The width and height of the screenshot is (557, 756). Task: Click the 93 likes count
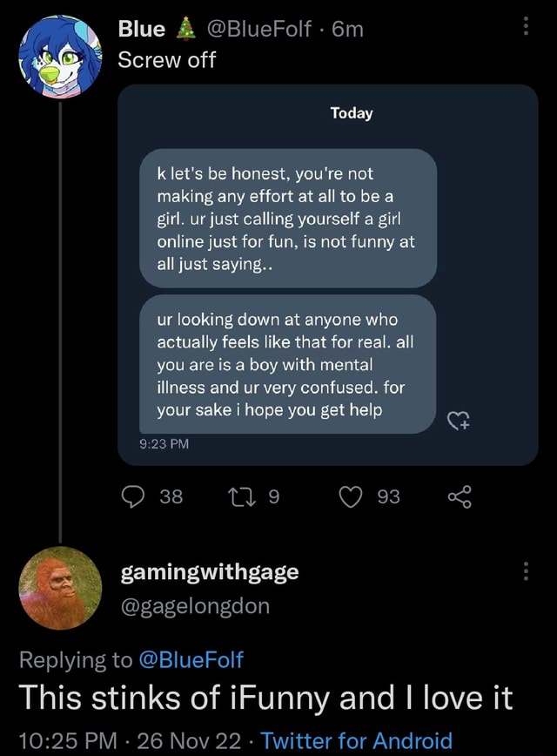(x=388, y=496)
